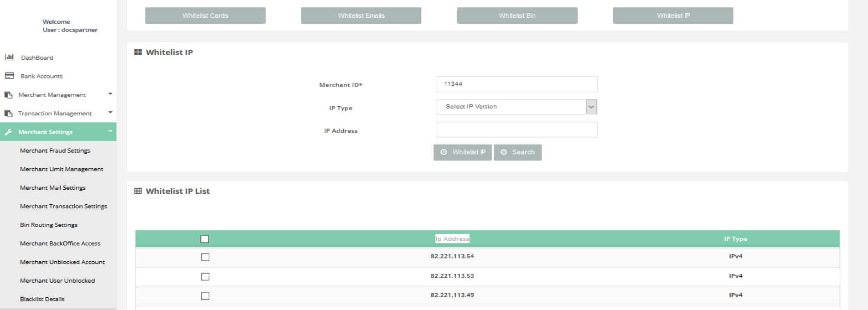Select the checkbox for IP 82.221.113.53
The width and height of the screenshot is (868, 310).
coord(205,277)
